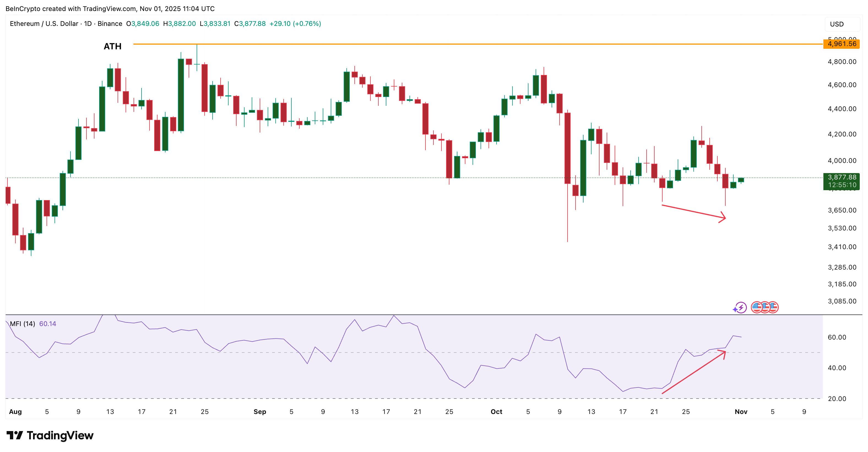The image size is (868, 452).
Task: Select the Oct label on the time axis
Action: point(496,412)
